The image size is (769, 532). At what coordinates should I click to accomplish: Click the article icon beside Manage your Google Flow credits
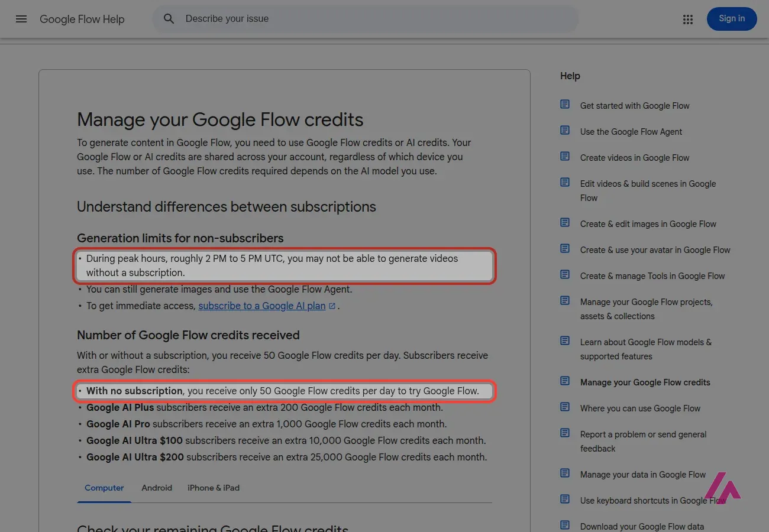[x=565, y=381]
